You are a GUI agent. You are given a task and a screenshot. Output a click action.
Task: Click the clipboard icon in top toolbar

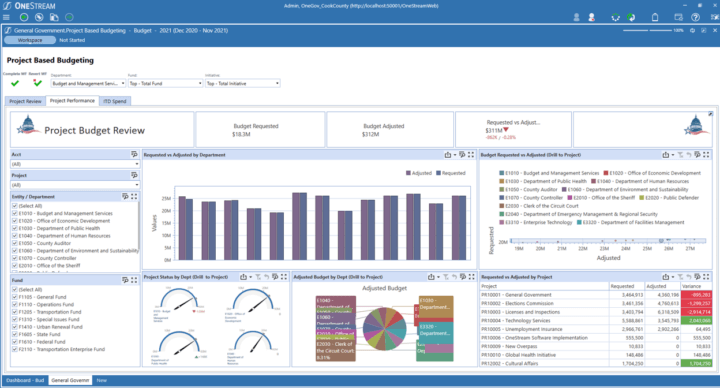[x=655, y=17]
